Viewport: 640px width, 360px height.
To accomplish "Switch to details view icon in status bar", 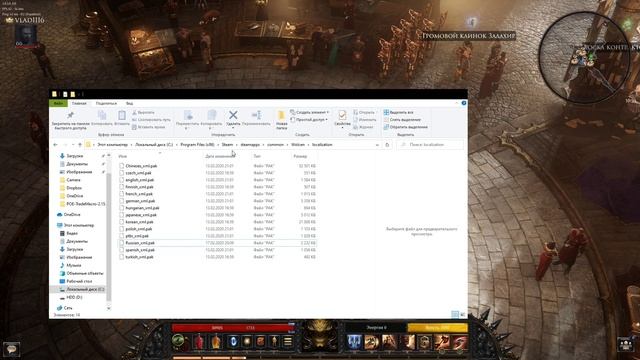I will (x=455, y=314).
